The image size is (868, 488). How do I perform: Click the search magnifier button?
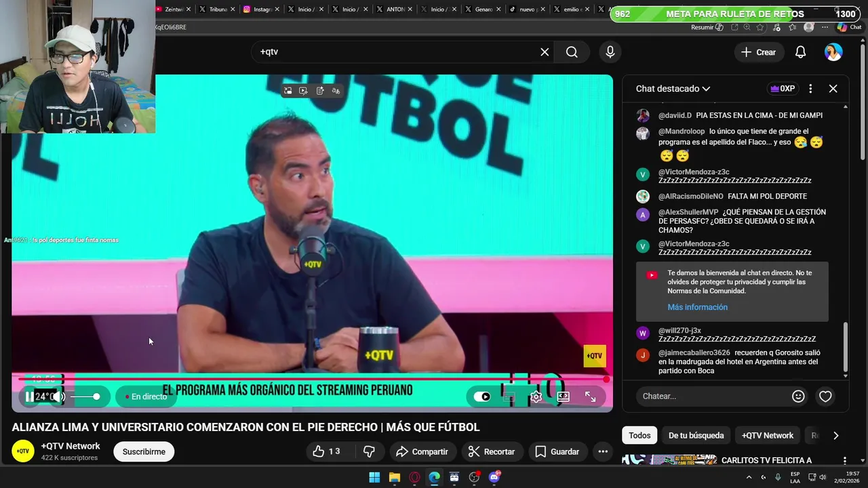[572, 52]
